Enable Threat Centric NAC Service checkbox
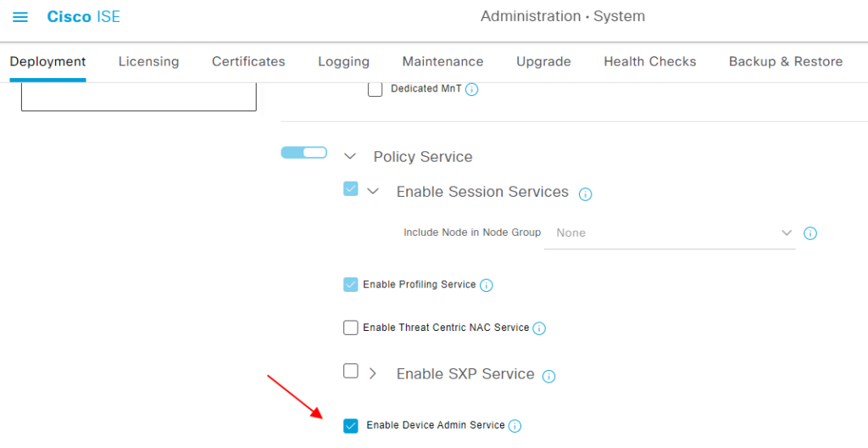Image resolution: width=868 pixels, height=448 pixels. (351, 328)
